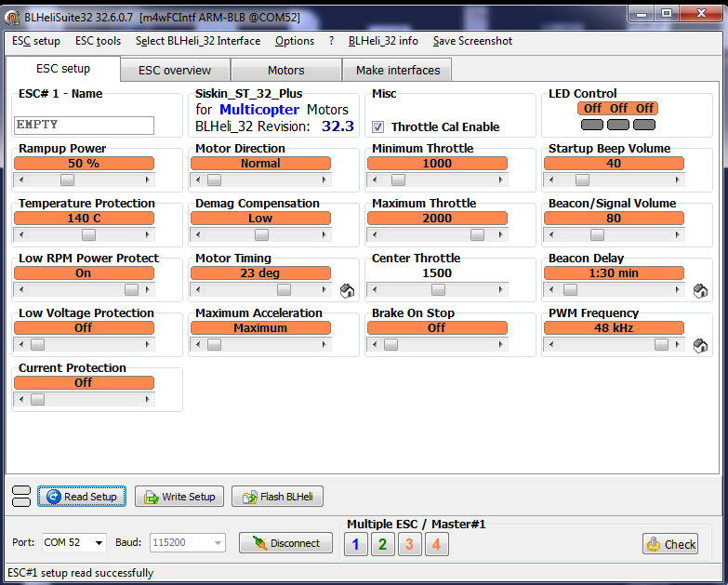Click the ESC Name field showing EMPTY
The height and width of the screenshot is (585, 728).
[x=84, y=125]
